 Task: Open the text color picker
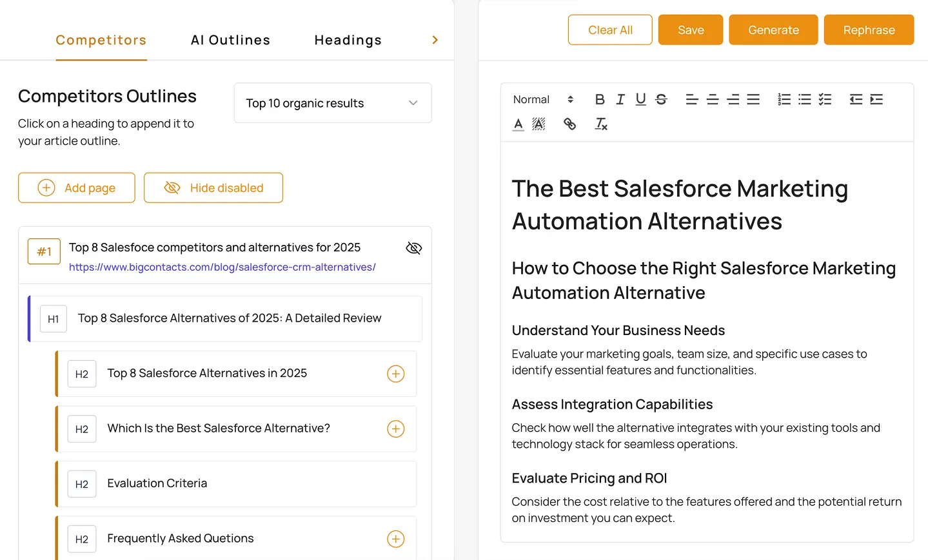(518, 124)
